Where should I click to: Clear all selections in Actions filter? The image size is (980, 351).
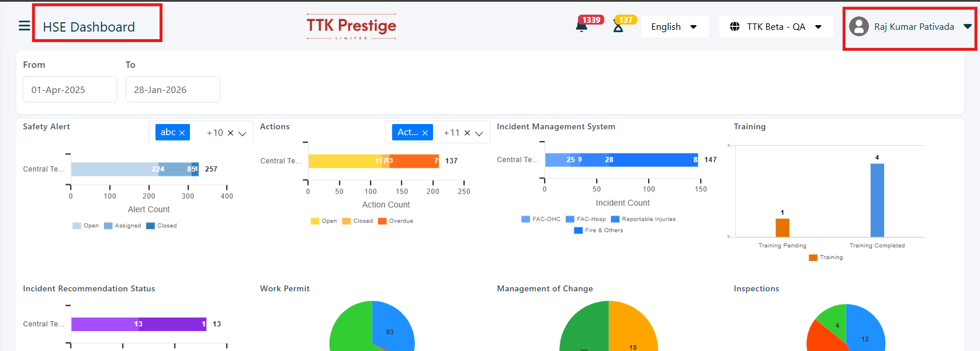coord(467,133)
